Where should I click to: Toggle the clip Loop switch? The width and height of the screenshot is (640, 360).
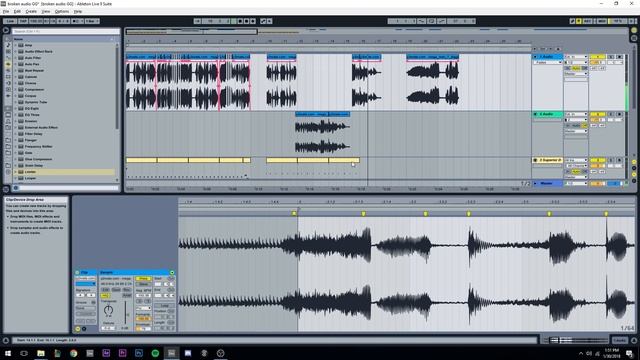[x=164, y=306]
